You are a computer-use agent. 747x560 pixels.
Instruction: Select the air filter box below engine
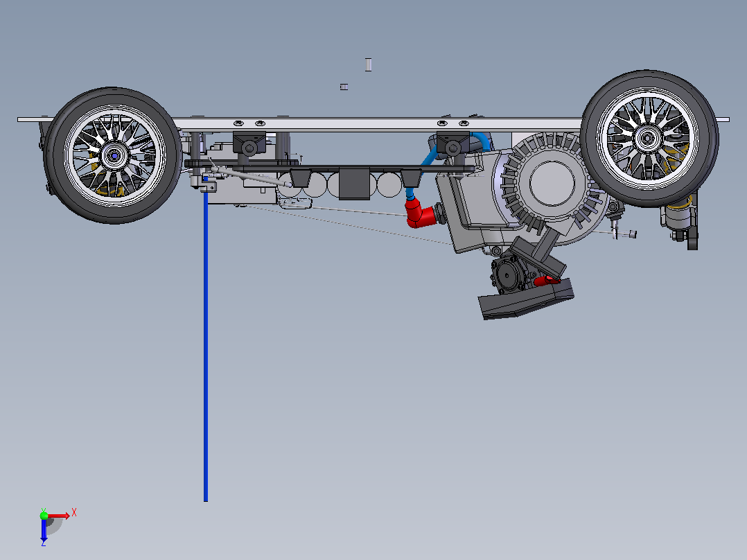point(527,300)
